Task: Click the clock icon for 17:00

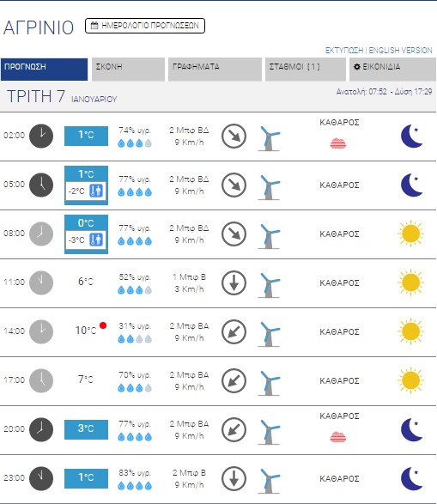Action: pyautogui.click(x=41, y=380)
